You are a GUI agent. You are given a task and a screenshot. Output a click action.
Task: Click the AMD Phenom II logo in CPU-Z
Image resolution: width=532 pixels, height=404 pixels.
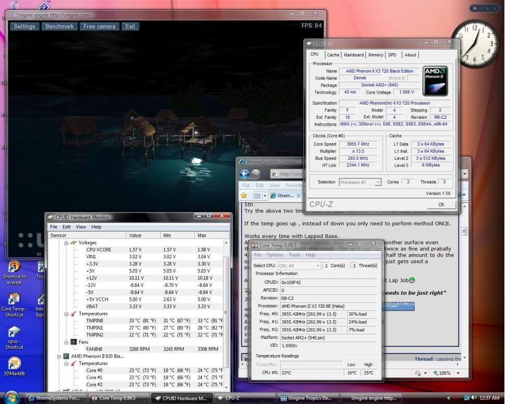[435, 81]
